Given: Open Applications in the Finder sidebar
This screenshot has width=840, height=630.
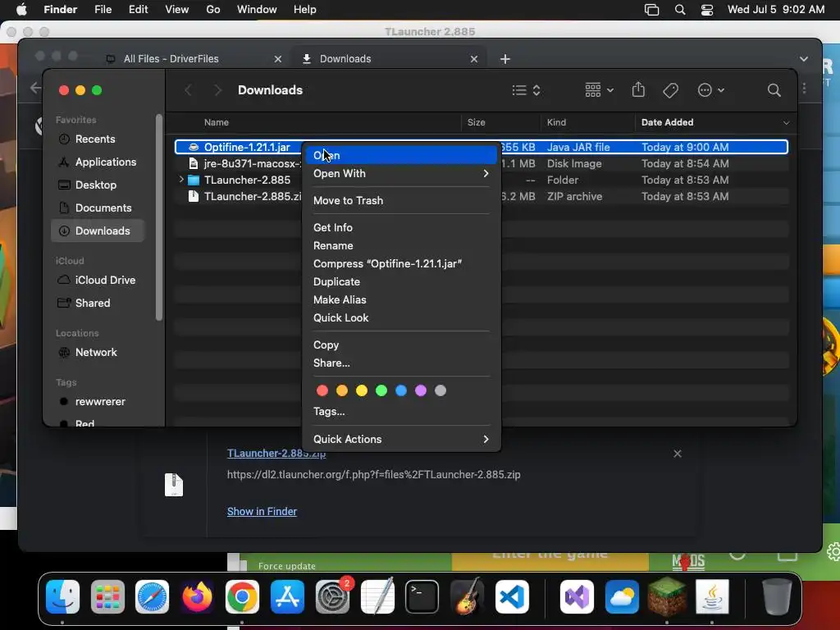Looking at the screenshot, I should (98, 162).
